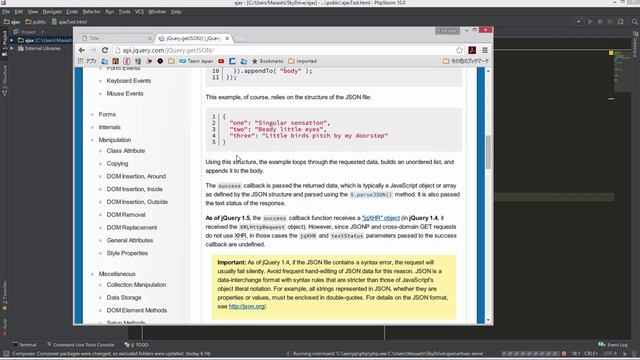The height and width of the screenshot is (360, 640).
Task: Open the Data Storage link
Action: click(x=124, y=298)
